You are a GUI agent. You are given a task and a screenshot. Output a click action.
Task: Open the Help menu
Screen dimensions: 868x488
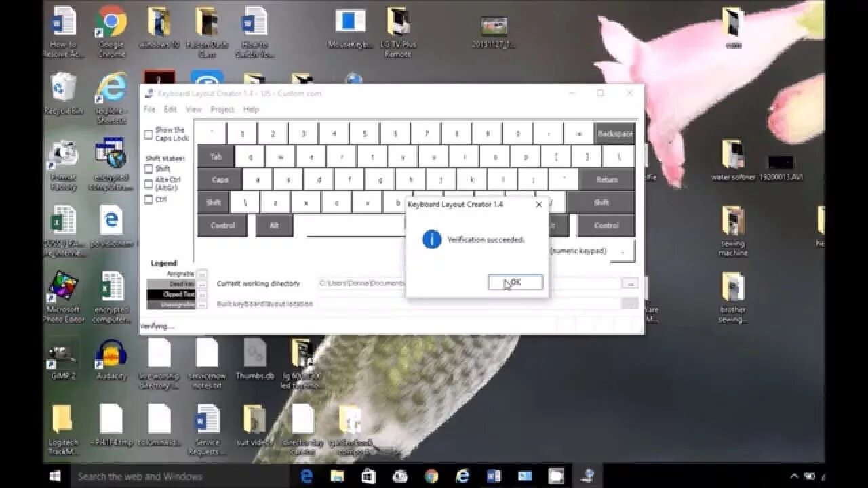(x=251, y=109)
